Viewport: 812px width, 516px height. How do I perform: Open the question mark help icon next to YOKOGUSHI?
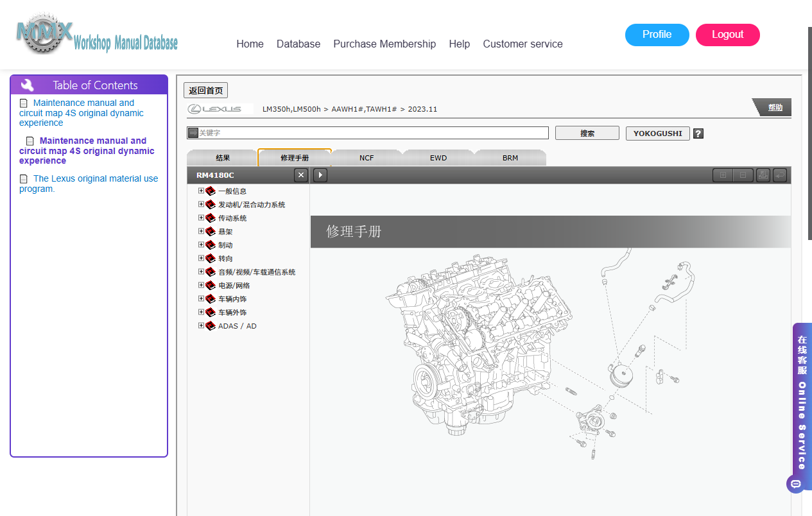698,133
